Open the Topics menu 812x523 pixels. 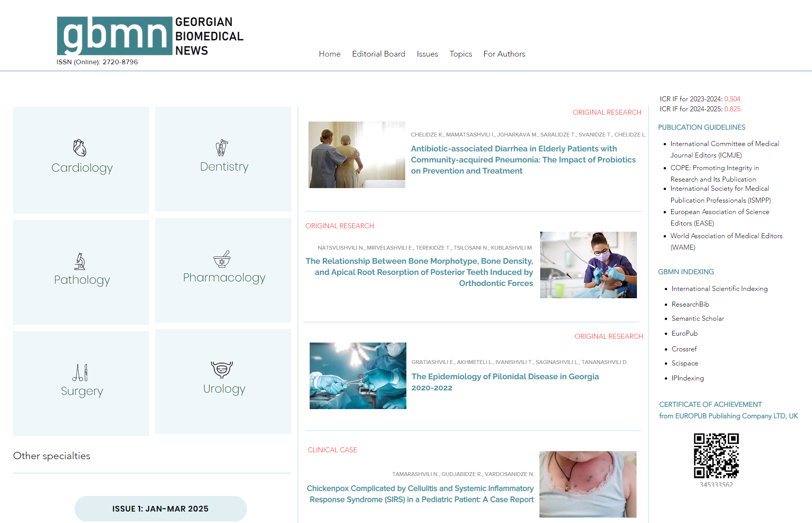tap(461, 54)
